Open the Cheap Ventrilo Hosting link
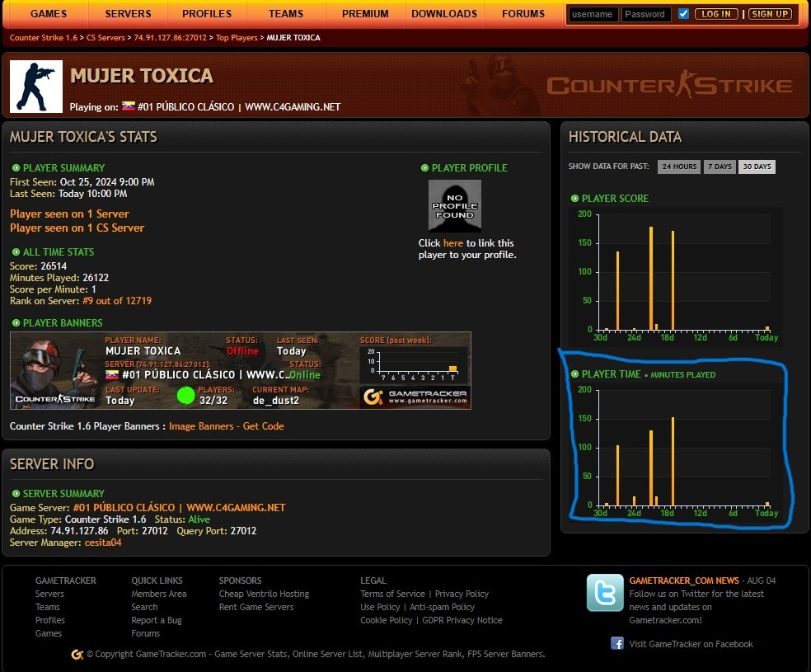This screenshot has width=811, height=672. pyautogui.click(x=264, y=594)
